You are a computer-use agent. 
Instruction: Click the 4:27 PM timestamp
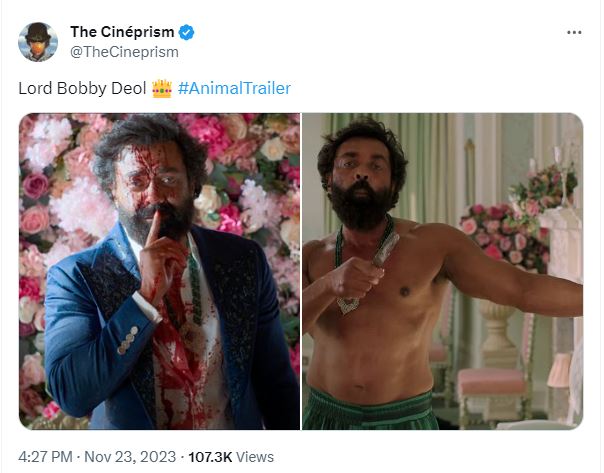click(46, 457)
